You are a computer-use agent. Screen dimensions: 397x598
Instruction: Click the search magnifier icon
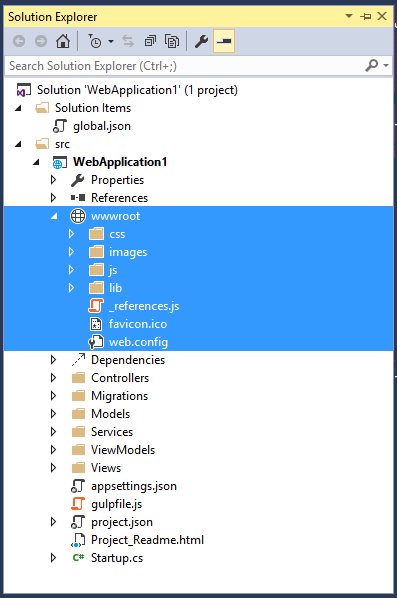coord(371,66)
